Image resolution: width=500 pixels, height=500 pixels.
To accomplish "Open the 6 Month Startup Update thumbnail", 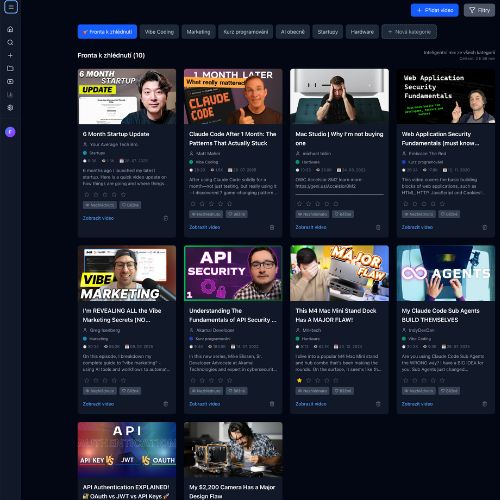I will (127, 97).
